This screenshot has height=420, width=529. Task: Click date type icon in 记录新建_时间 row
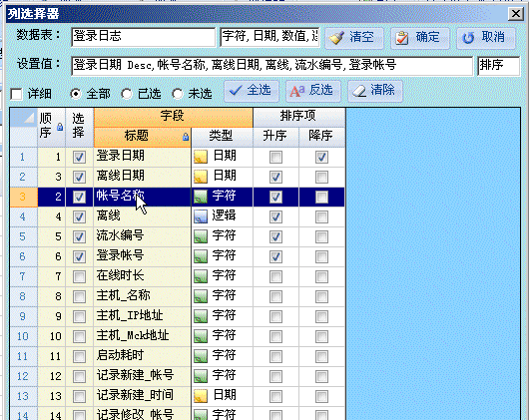[201, 396]
